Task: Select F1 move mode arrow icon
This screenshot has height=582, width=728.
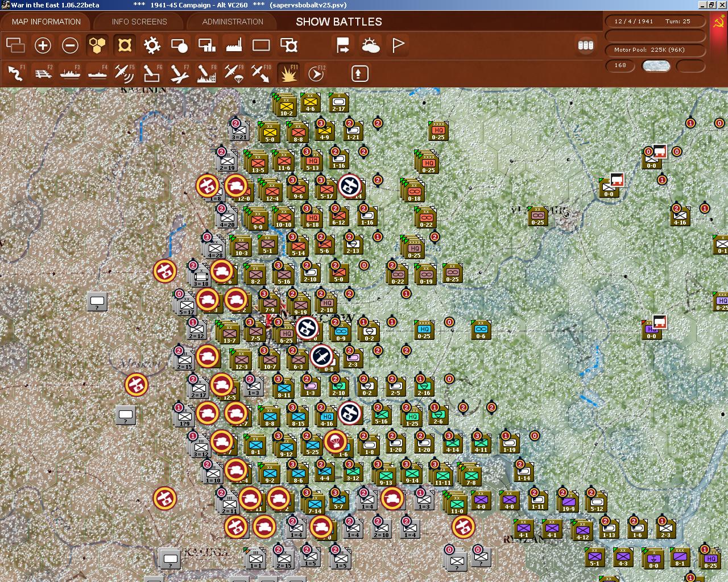Action: pos(15,73)
